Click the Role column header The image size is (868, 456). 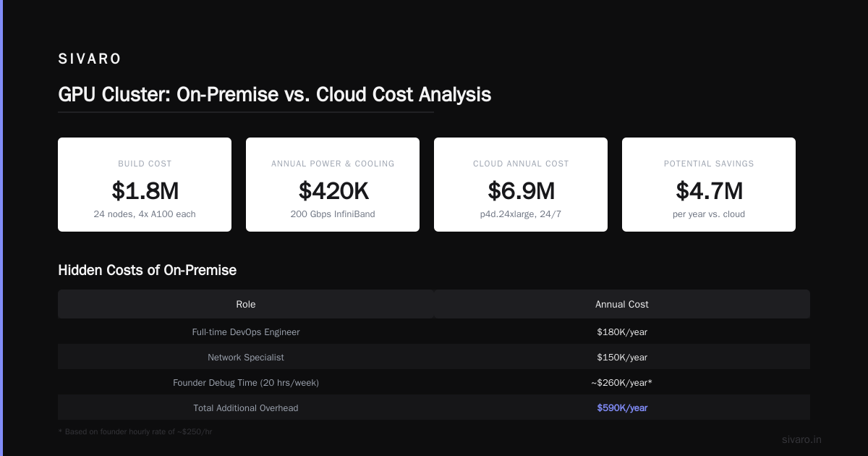click(246, 304)
